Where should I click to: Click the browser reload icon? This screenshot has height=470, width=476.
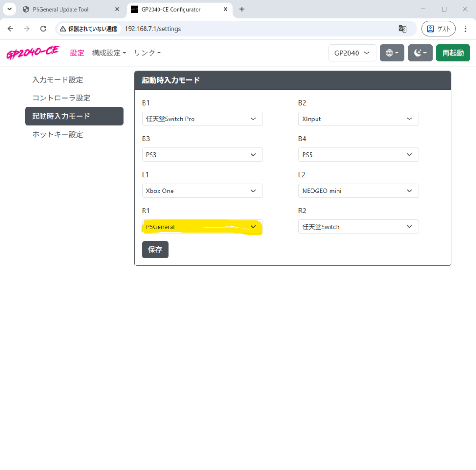pos(43,29)
